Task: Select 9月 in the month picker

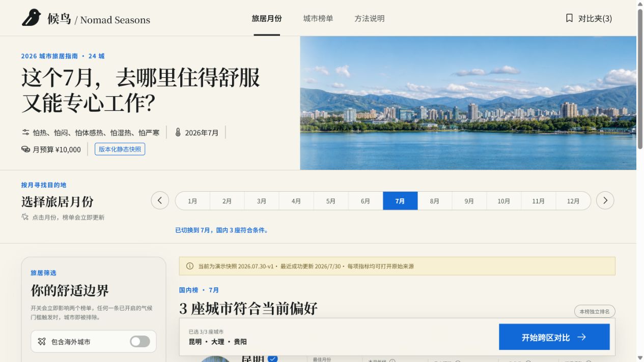Action: tap(469, 201)
